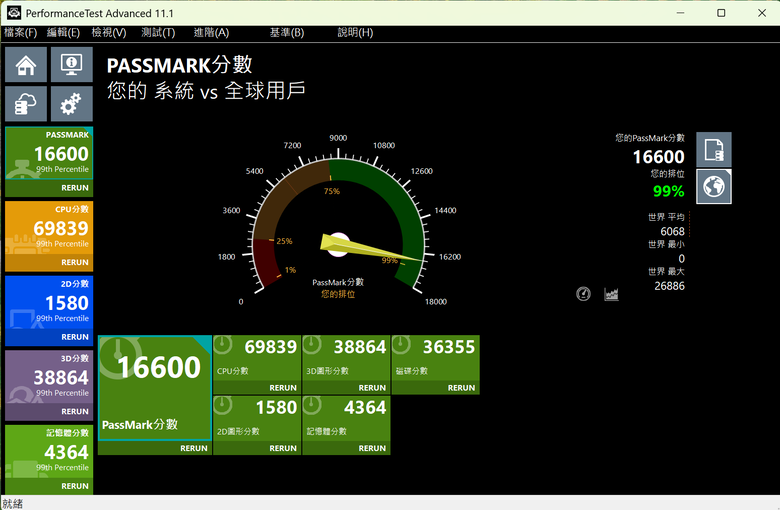780x510 pixels.
Task: Click the 您的排位 label under the gauge
Action: [x=338, y=294]
